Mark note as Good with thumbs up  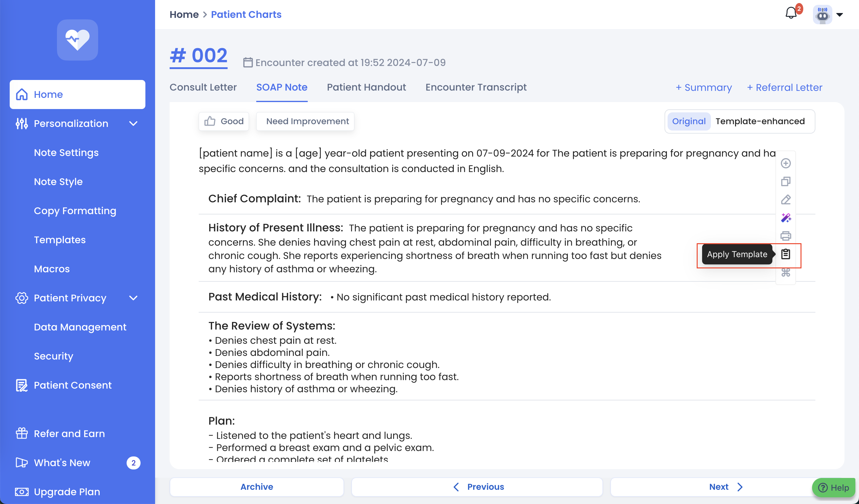(x=224, y=121)
